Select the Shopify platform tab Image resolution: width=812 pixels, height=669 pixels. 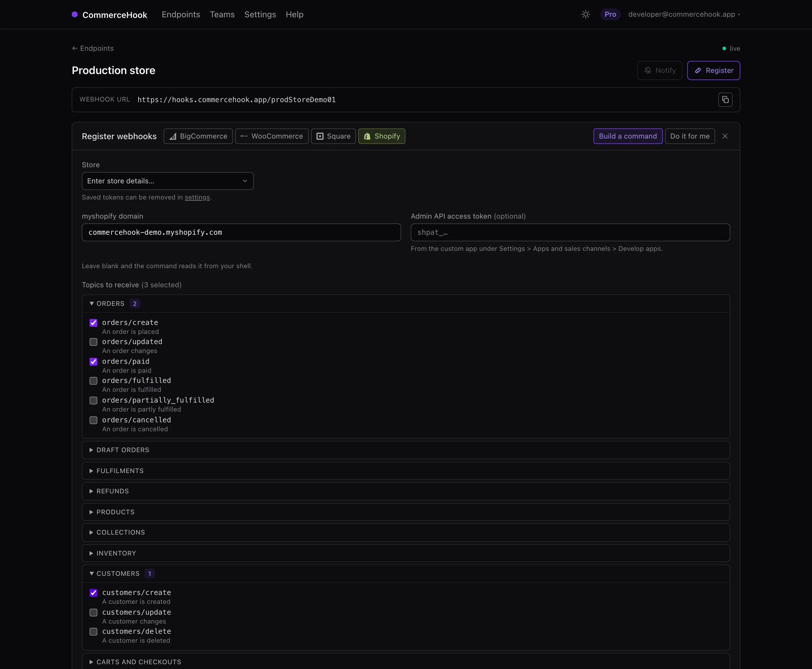(382, 136)
